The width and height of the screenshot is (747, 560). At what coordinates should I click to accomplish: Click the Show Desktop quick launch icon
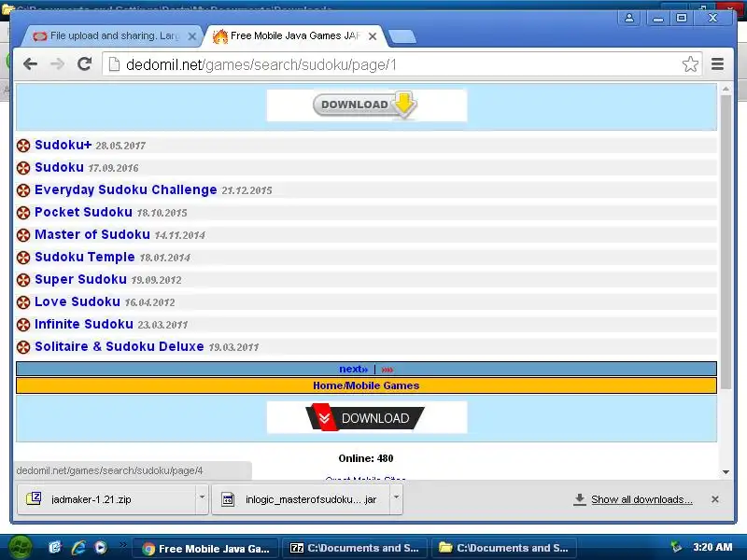(x=55, y=548)
